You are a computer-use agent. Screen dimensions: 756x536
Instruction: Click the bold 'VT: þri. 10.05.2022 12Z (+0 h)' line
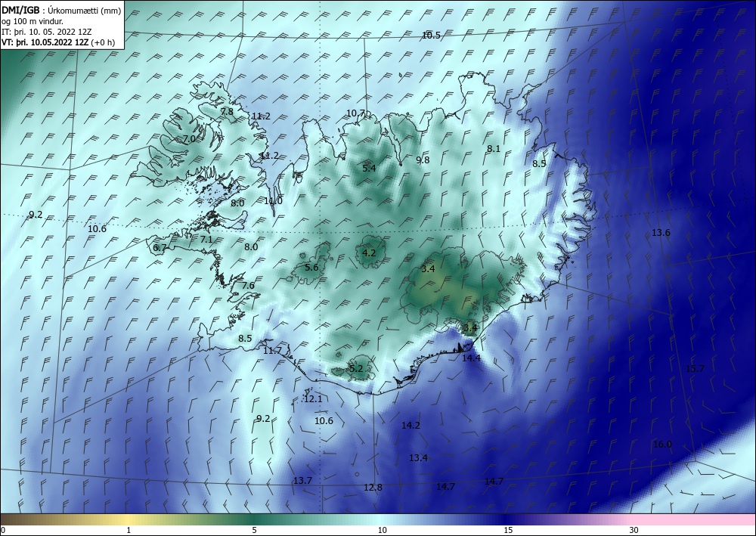pyautogui.click(x=58, y=42)
